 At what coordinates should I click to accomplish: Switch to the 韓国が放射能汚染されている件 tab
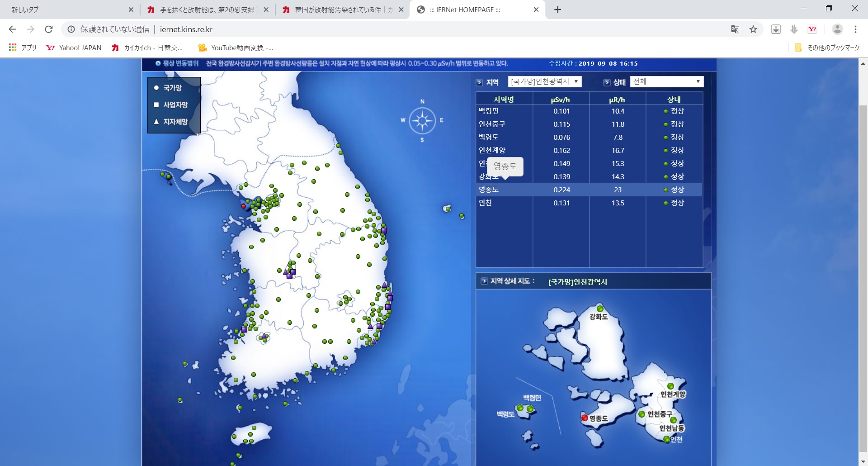coord(338,10)
